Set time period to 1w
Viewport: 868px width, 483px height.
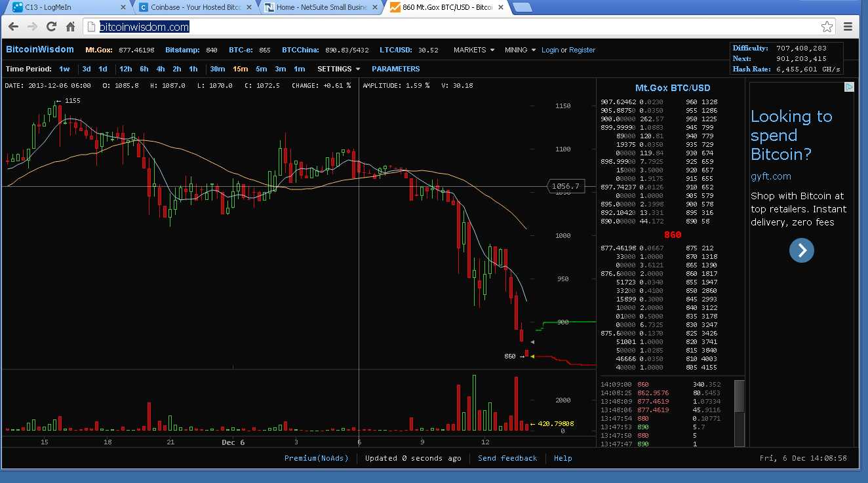[x=64, y=69]
